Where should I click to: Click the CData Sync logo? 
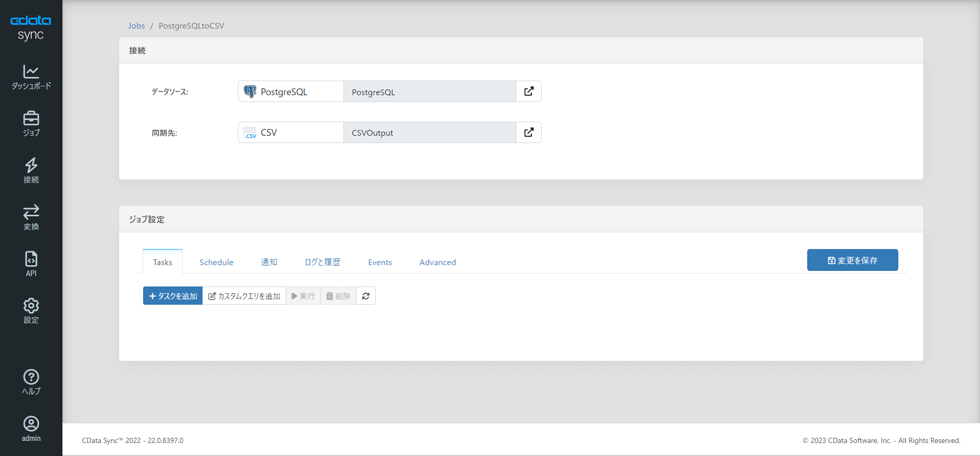coord(31,28)
